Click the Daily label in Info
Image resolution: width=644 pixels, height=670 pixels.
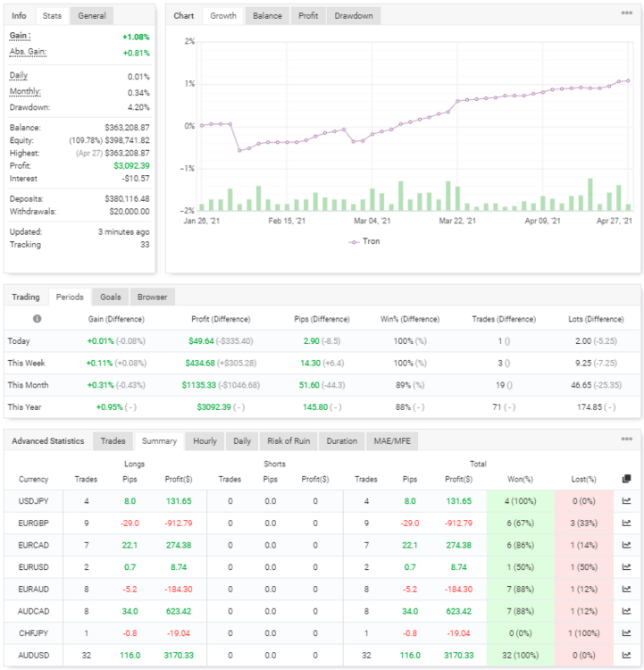pos(19,76)
